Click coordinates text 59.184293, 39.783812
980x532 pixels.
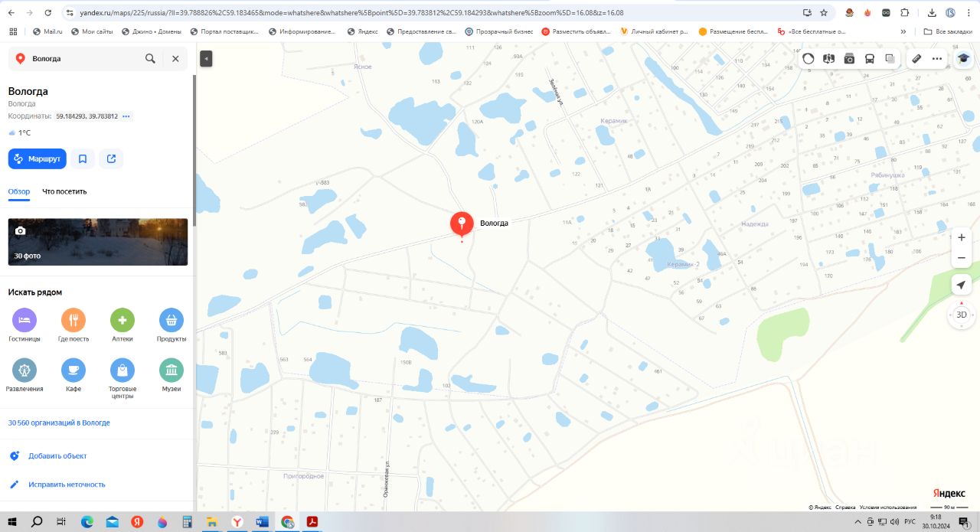click(87, 116)
